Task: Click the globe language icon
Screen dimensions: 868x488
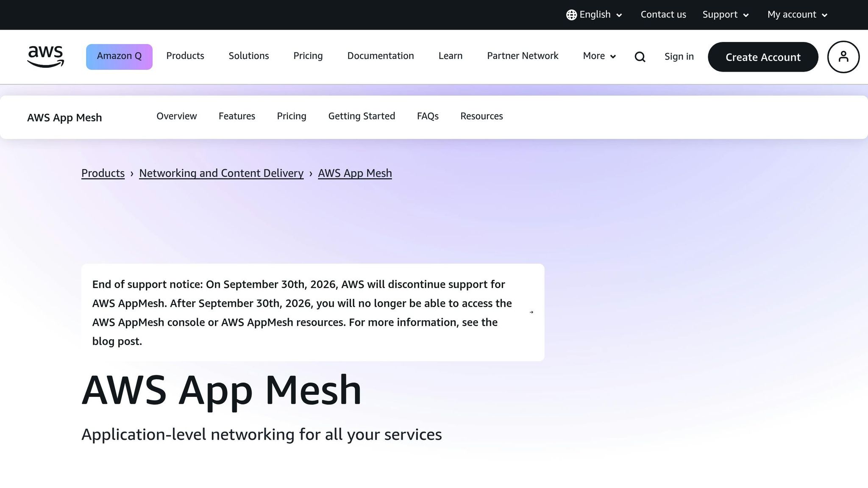Action: 571,15
